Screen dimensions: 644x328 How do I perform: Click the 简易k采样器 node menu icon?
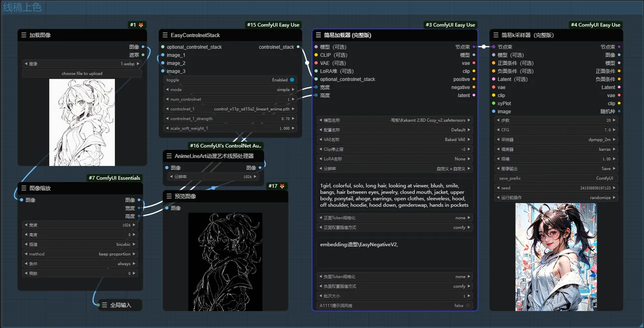tap(496, 35)
